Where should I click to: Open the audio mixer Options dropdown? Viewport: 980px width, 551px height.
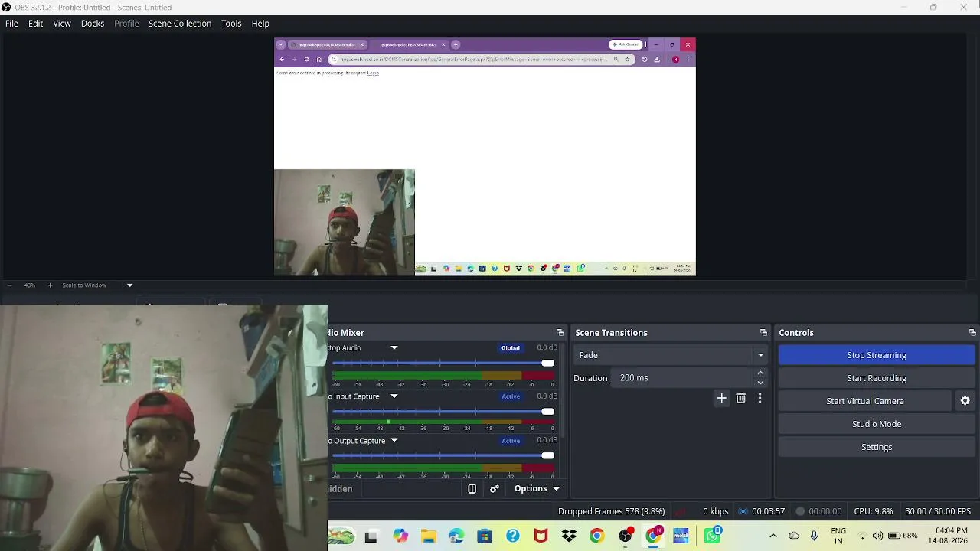[537, 489]
